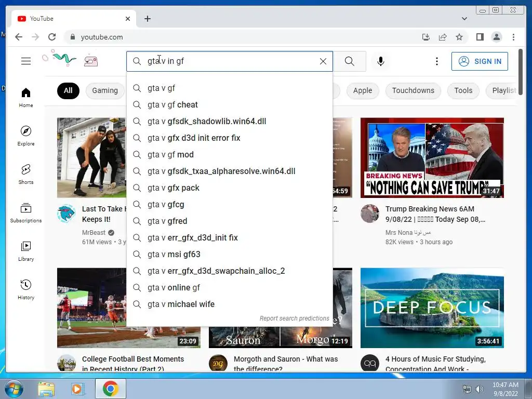
Task: Open YouTube settings three-dot menu
Action: (436, 61)
